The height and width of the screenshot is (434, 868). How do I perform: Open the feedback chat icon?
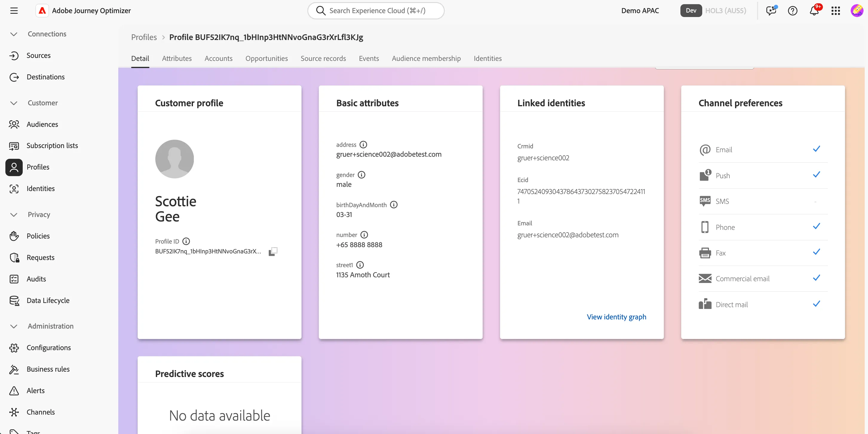pos(771,10)
